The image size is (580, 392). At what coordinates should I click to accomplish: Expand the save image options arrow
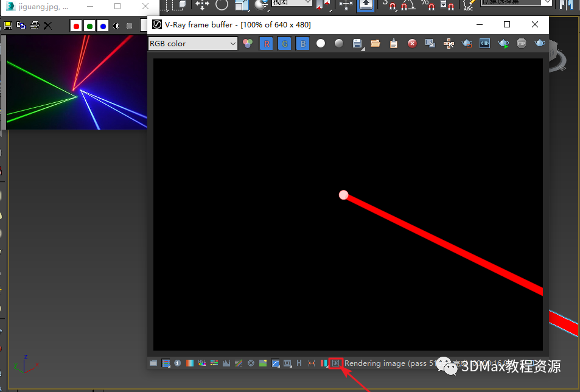tap(363, 49)
